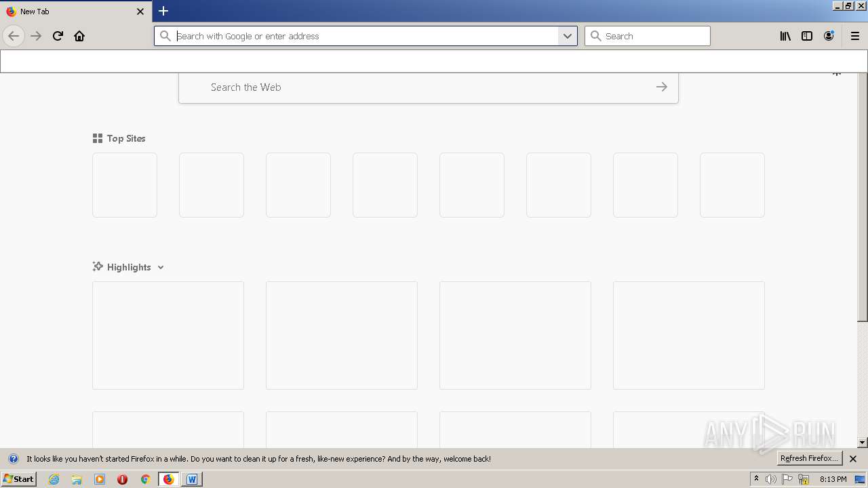Viewport: 868px width, 488px height.
Task: Click the magnifier icon in the toolbar Search box
Action: [x=596, y=36]
